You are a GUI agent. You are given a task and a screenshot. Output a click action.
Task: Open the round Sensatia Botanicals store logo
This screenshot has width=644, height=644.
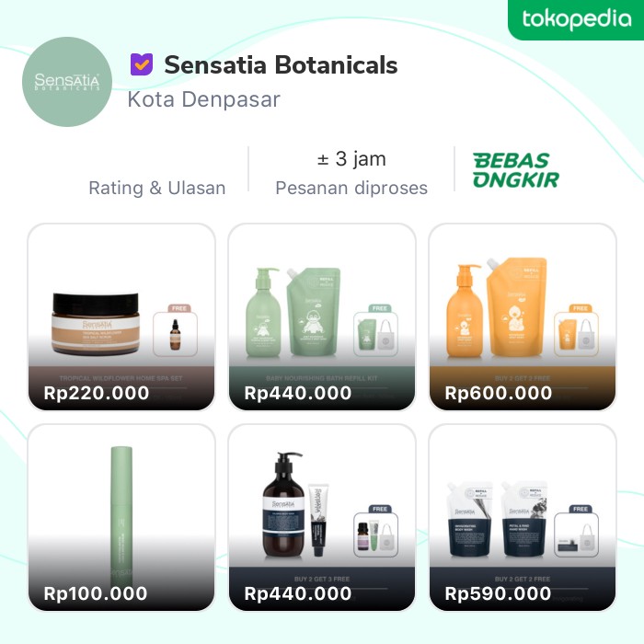click(x=66, y=82)
